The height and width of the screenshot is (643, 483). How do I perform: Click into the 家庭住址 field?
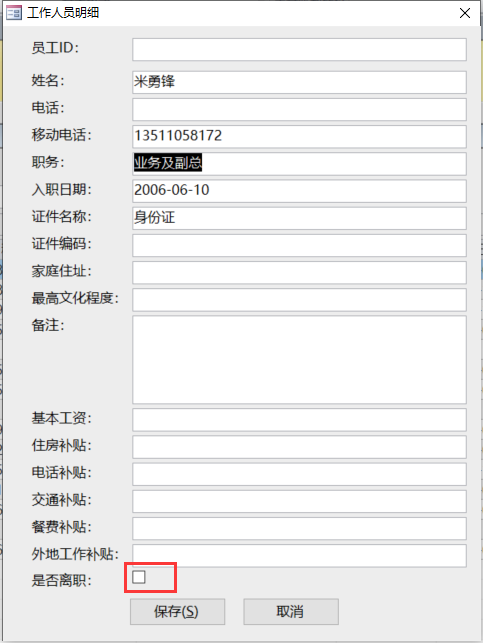(299, 272)
